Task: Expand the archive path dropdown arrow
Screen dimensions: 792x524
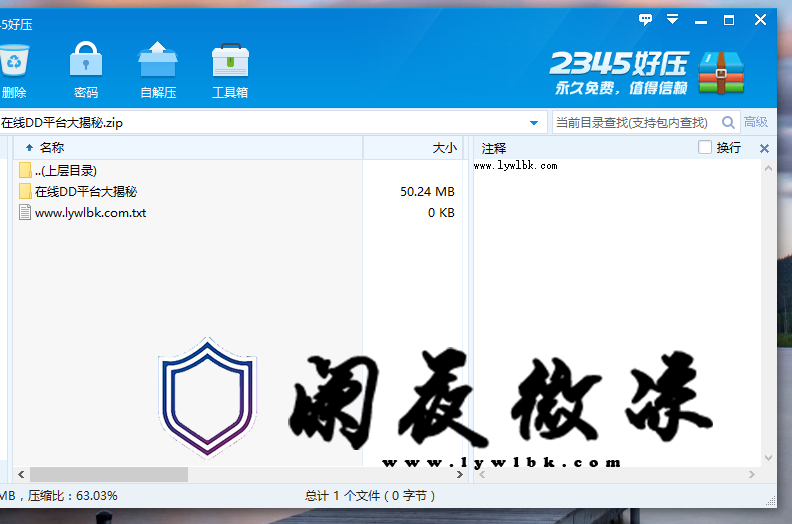Action: coord(533,123)
